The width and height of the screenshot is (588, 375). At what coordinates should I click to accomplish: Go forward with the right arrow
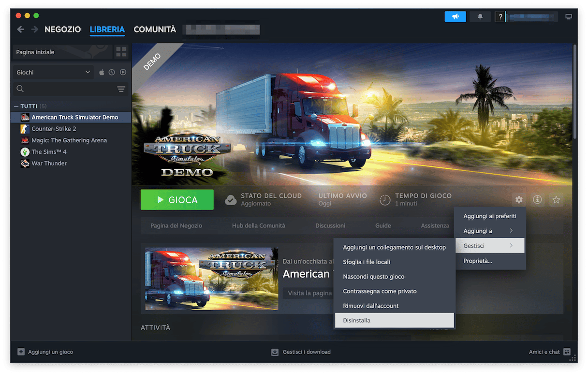tap(34, 30)
